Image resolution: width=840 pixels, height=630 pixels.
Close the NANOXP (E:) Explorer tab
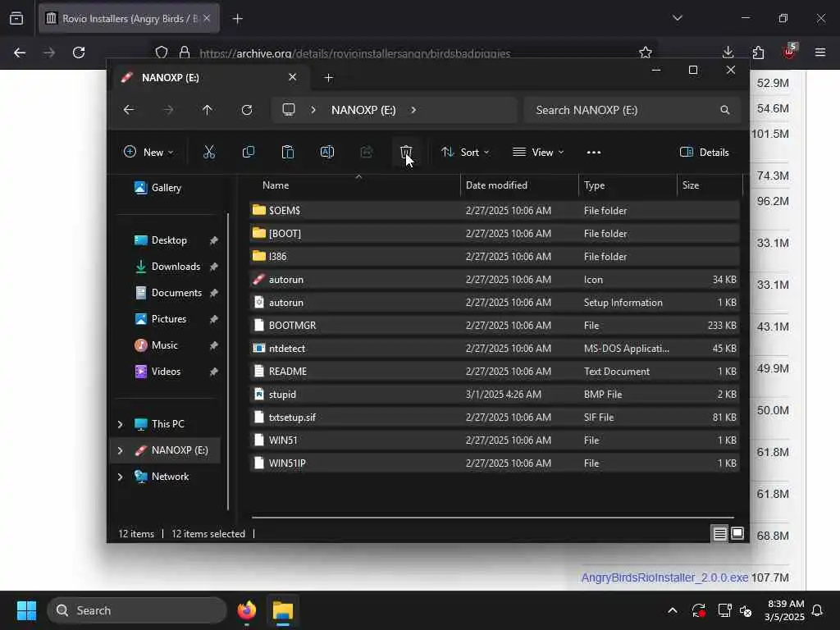click(x=293, y=77)
